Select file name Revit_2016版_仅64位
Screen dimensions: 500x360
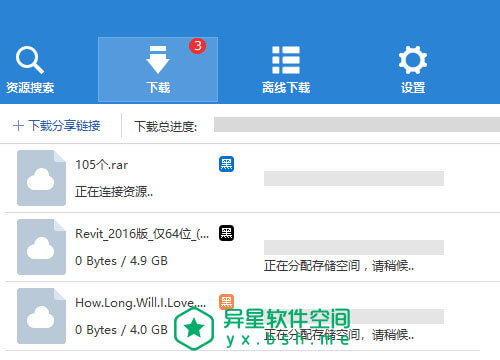142,234
